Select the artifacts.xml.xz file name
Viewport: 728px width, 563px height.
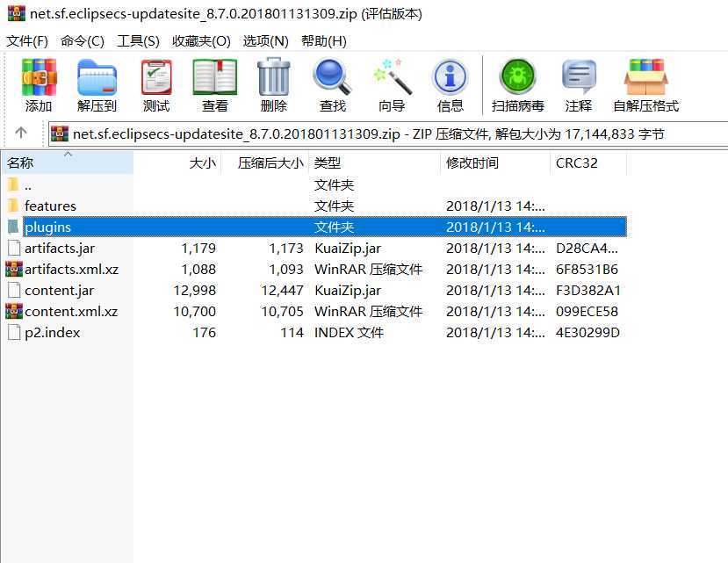click(x=71, y=270)
